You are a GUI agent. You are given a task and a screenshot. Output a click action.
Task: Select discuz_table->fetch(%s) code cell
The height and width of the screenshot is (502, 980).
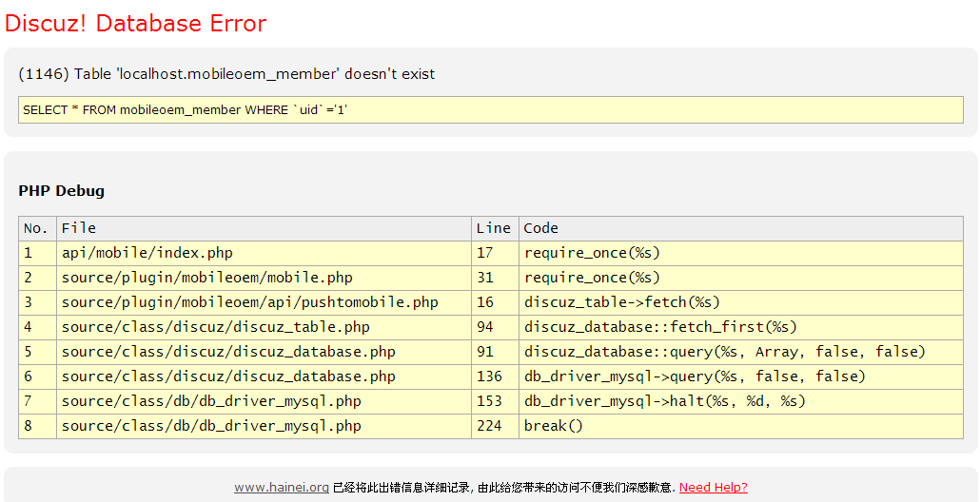tap(740, 303)
